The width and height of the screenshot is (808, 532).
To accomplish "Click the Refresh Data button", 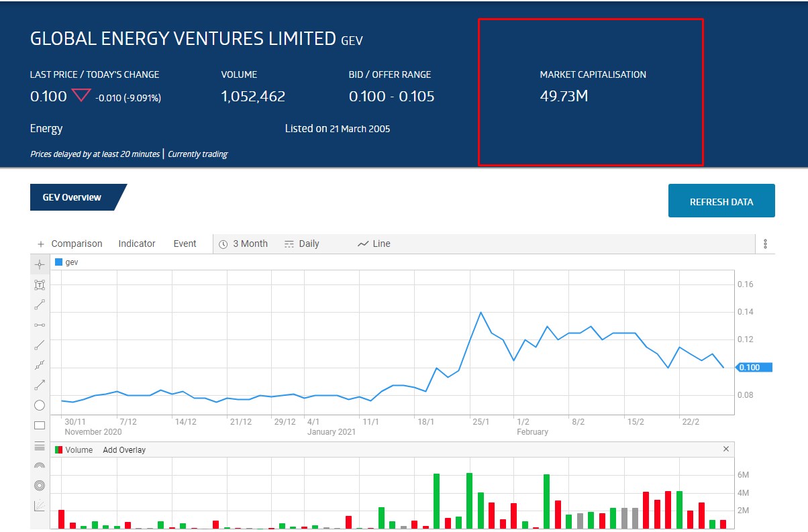I will point(721,201).
